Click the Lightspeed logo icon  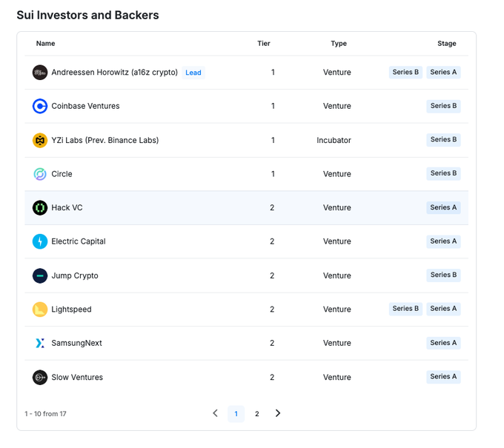click(x=40, y=310)
